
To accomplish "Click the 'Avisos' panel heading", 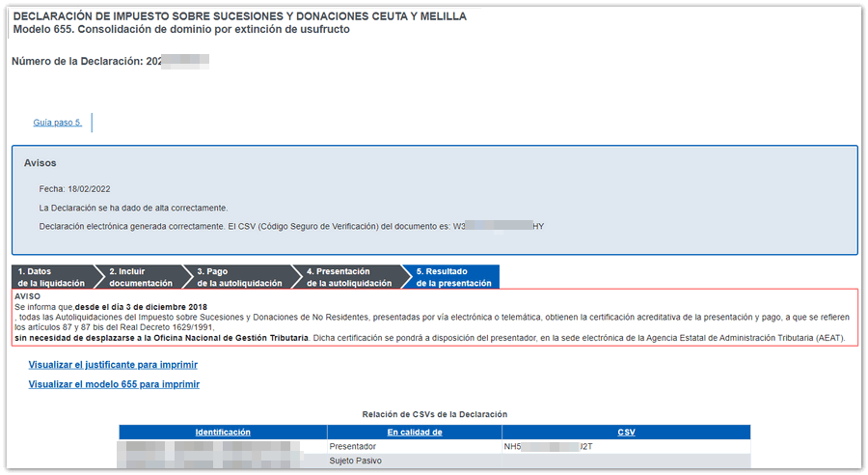I will [x=41, y=163].
